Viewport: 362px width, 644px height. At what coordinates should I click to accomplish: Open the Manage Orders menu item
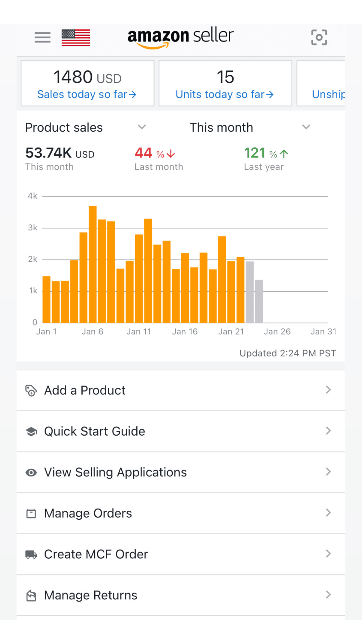[88, 513]
